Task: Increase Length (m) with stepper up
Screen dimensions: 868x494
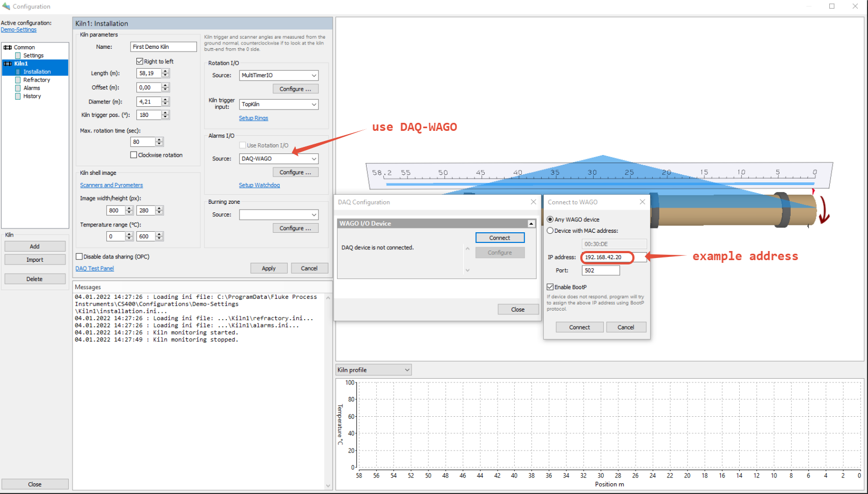Action: (165, 71)
